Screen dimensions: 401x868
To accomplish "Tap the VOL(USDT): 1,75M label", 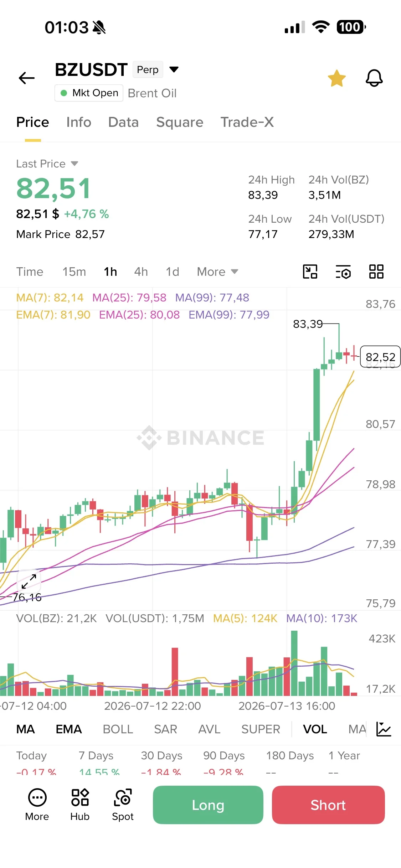I will pyautogui.click(x=155, y=618).
